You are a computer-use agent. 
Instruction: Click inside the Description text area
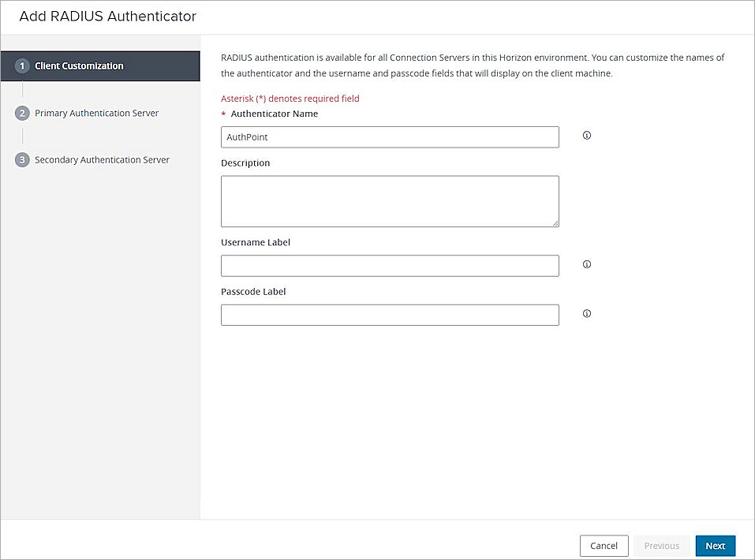click(390, 200)
